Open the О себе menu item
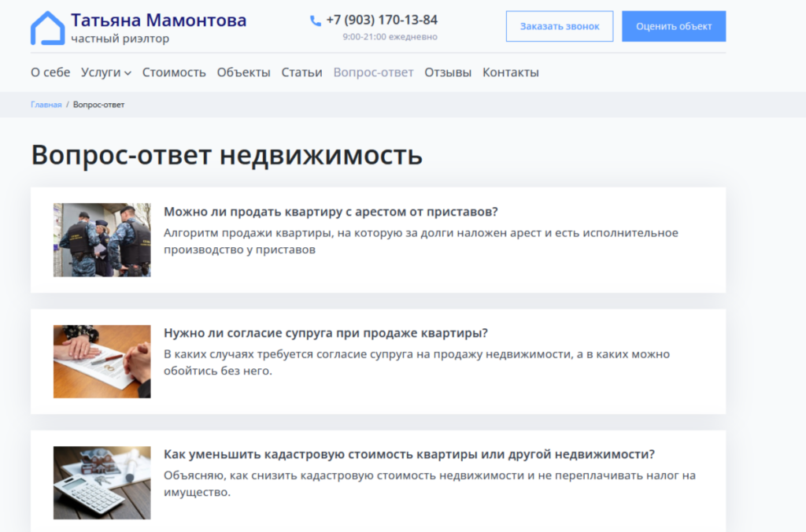Screen dimensions: 806x532 pos(50,72)
